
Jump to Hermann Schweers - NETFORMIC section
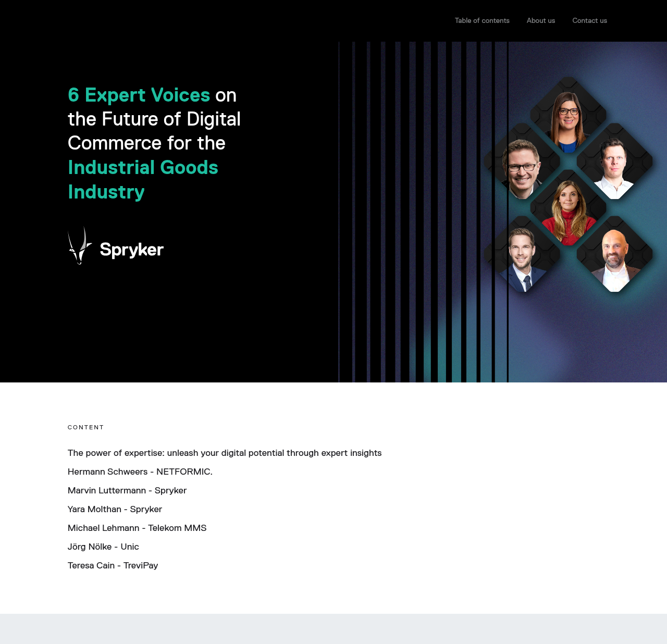[140, 472]
